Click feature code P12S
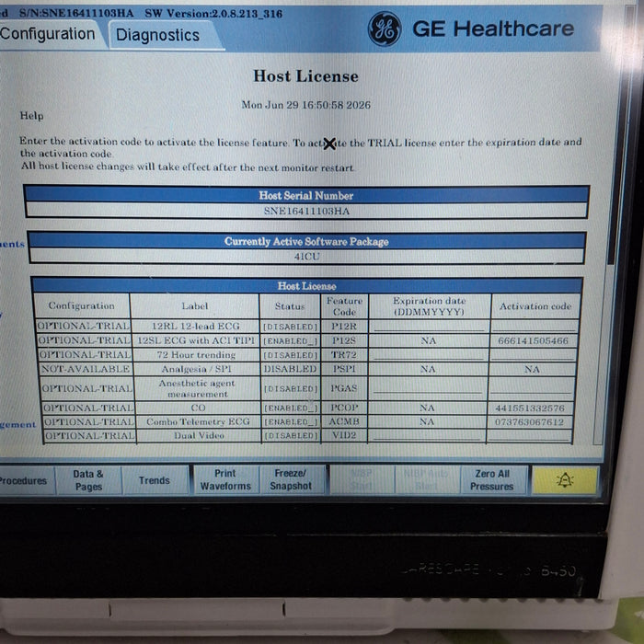644x644 pixels. [344, 340]
